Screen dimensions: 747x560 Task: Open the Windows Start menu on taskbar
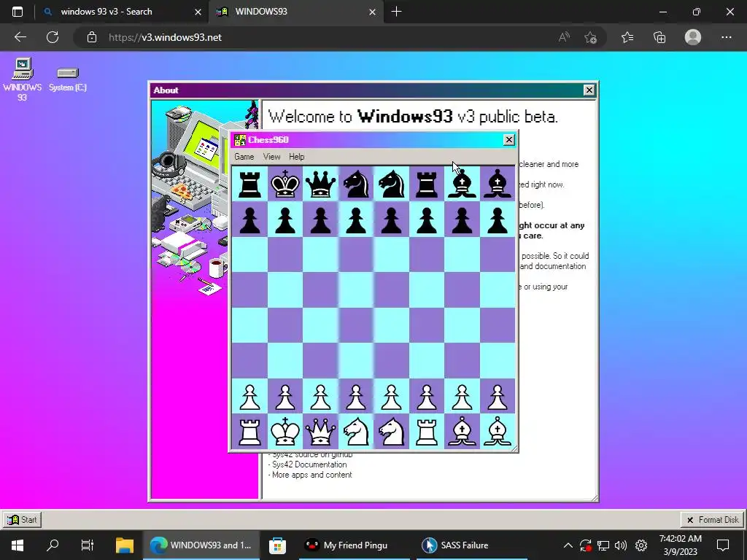(18, 545)
